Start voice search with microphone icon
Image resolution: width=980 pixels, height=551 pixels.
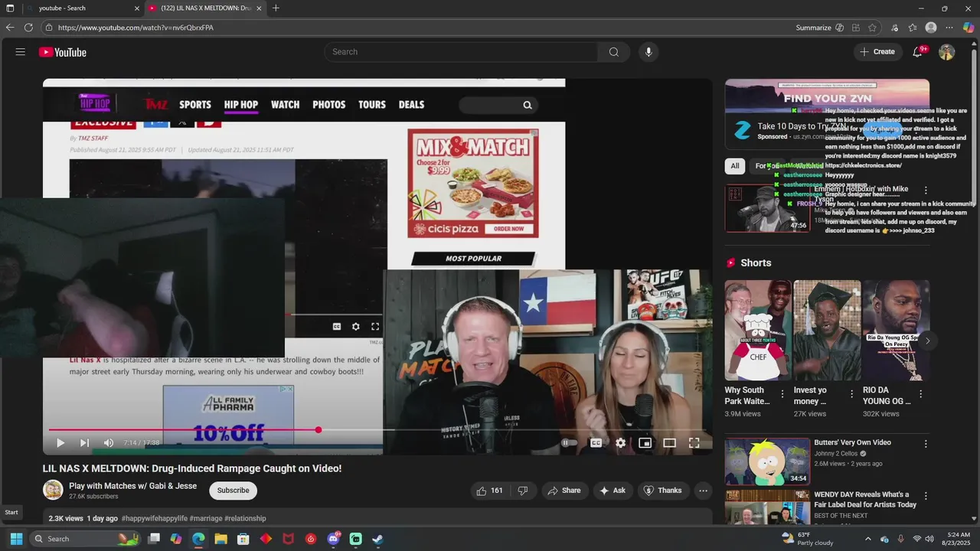pos(648,52)
